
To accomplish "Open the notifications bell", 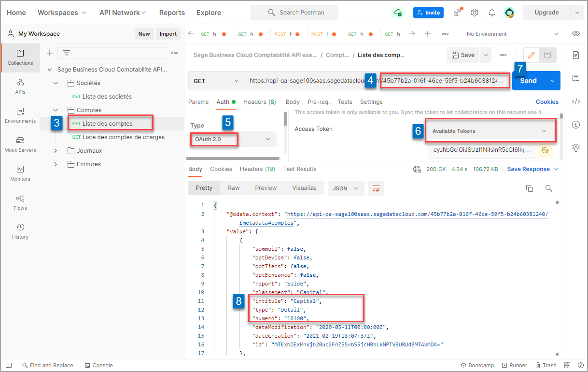I will [x=492, y=13].
